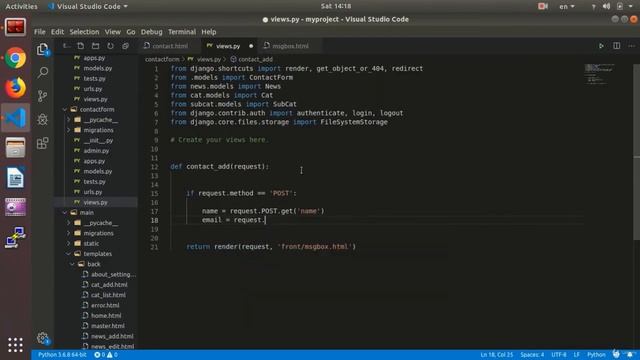Image resolution: width=640 pixels, height=360 pixels.
Task: Open the Selection menu
Action: (84, 32)
